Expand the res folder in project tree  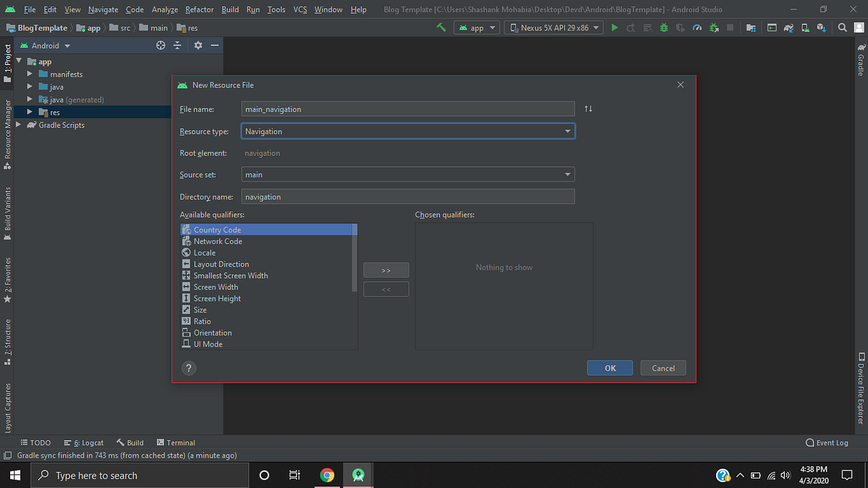[x=30, y=112]
